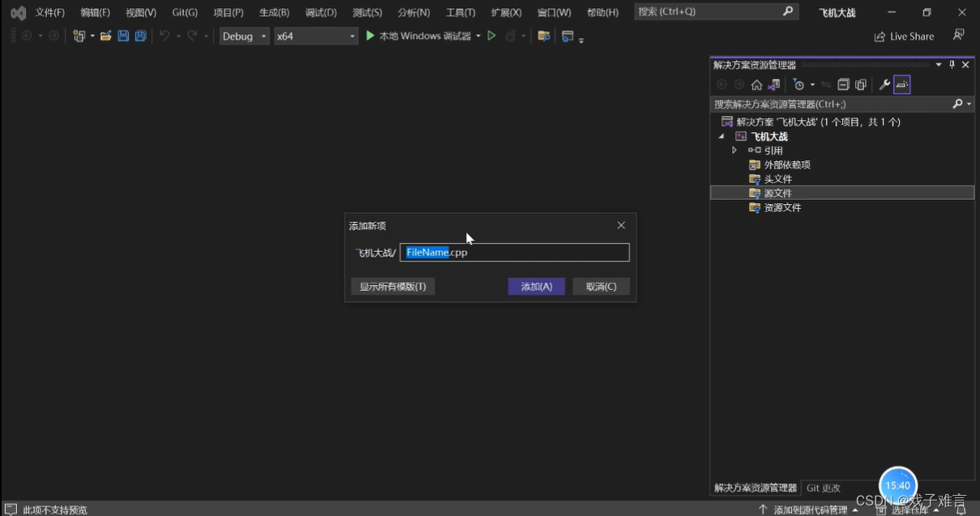Click the redo arrow icon
The image size is (980, 516).
[192, 36]
